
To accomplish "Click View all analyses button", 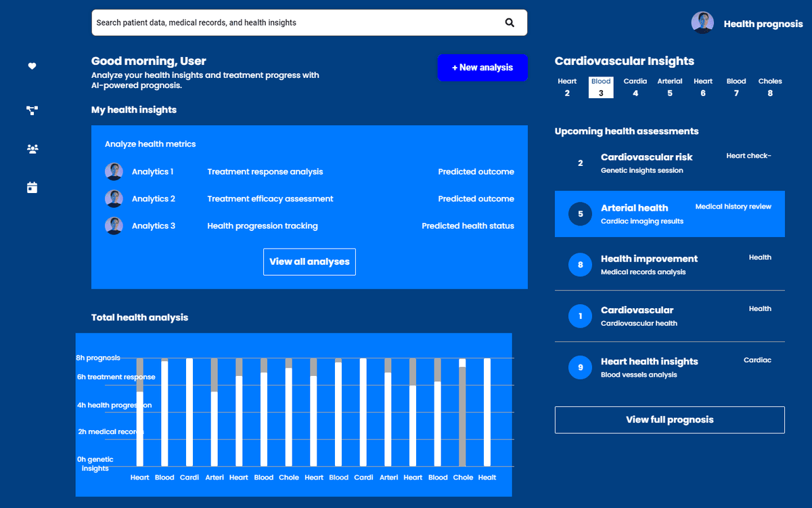I will click(309, 262).
